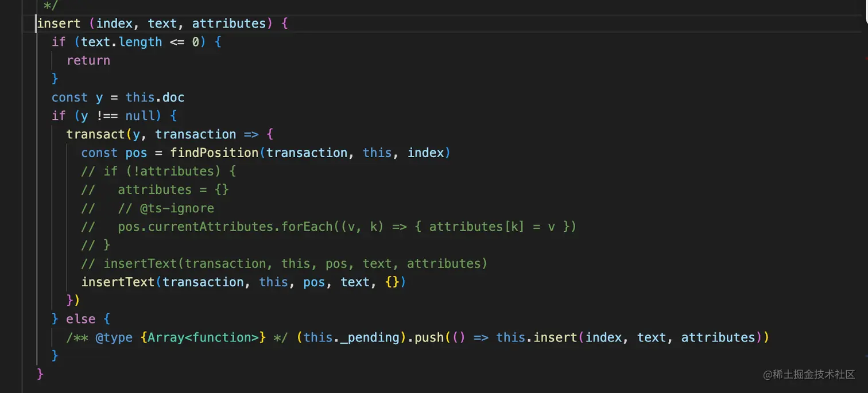Viewport: 868px width, 393px height.
Task: Click the commented attributes = {} line
Action: coord(155,189)
